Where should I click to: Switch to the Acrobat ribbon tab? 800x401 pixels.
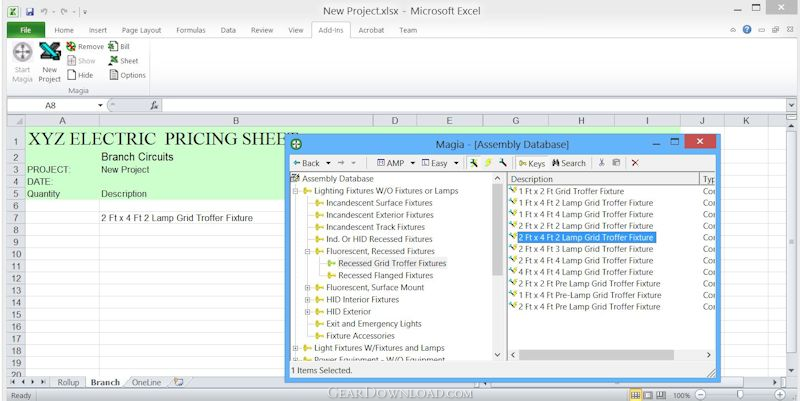[x=371, y=30]
